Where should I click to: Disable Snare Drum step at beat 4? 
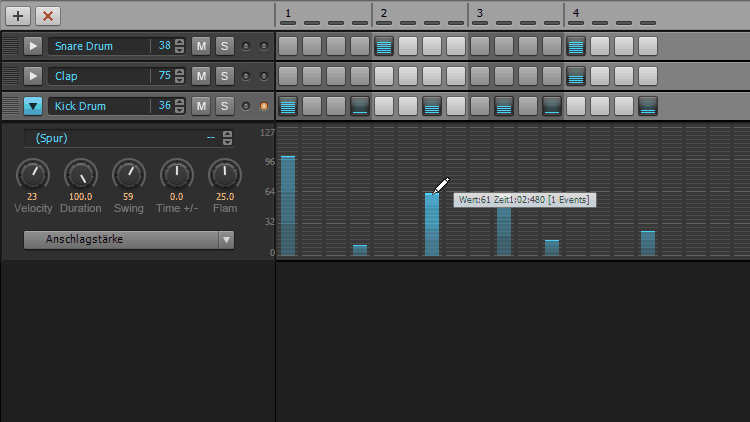(x=576, y=46)
